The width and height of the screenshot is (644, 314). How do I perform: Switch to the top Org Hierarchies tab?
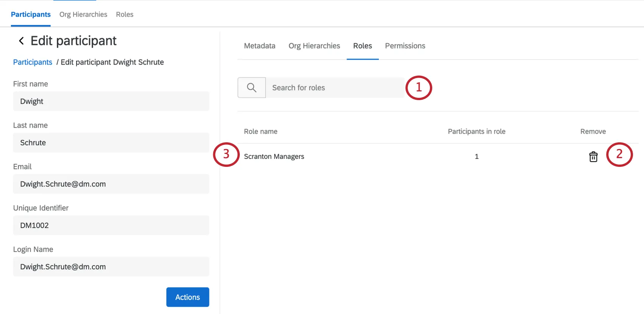[83, 14]
